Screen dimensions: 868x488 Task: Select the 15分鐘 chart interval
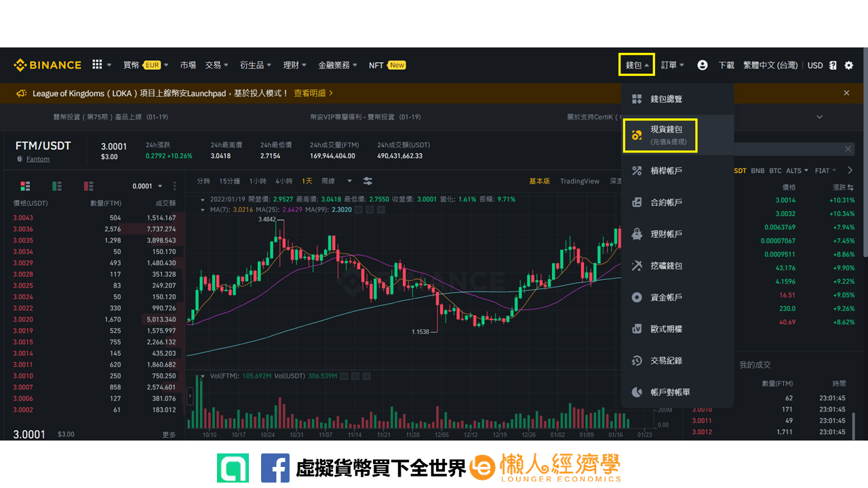[230, 181]
